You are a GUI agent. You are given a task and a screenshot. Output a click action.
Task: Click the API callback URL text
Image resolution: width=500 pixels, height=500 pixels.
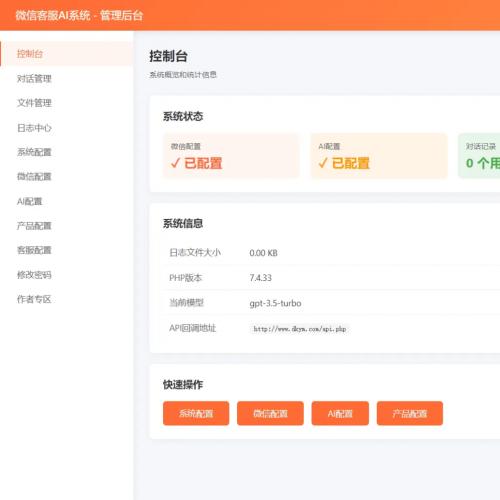point(300,329)
